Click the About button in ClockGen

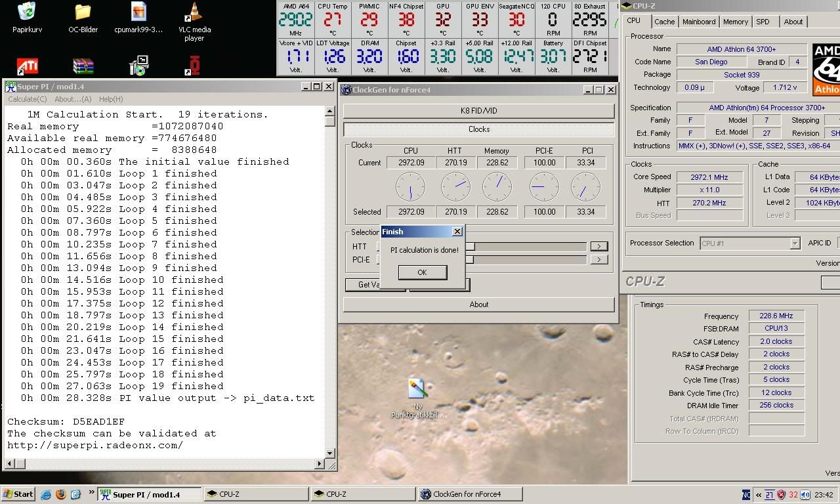coord(479,304)
